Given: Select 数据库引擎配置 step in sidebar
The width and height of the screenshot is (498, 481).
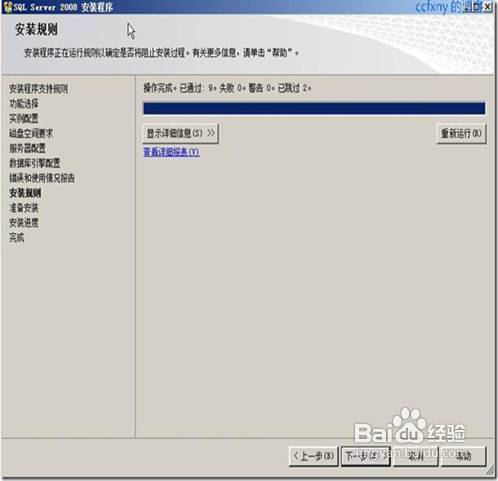Looking at the screenshot, I should (35, 163).
